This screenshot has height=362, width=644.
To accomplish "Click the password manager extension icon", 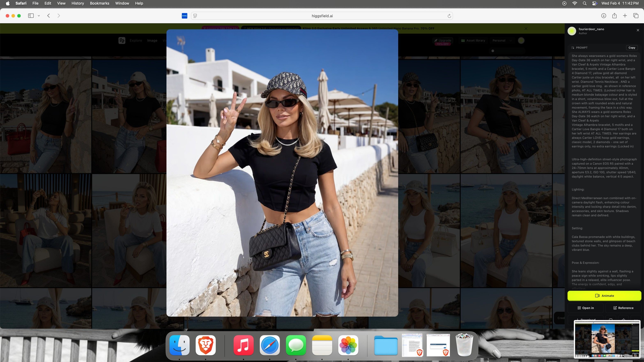I will click(184, 16).
